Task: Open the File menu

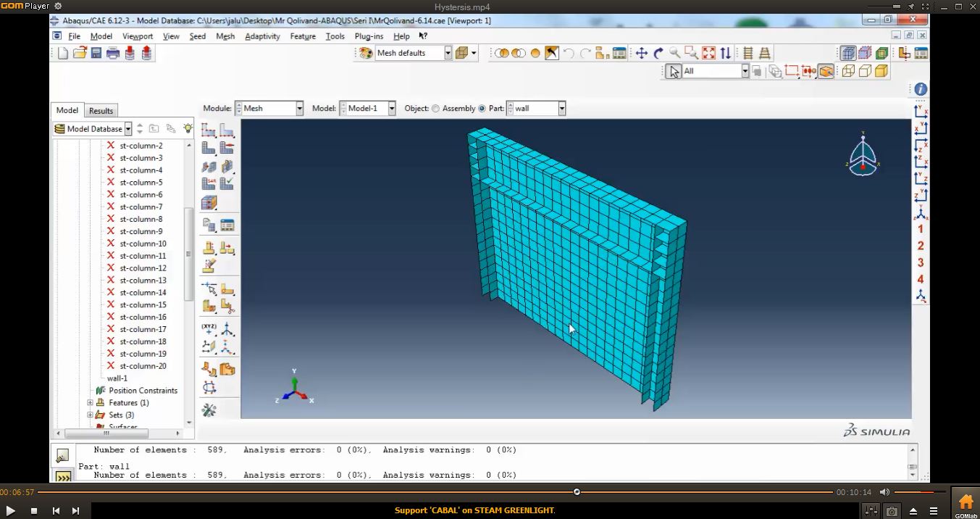Action: [x=75, y=36]
